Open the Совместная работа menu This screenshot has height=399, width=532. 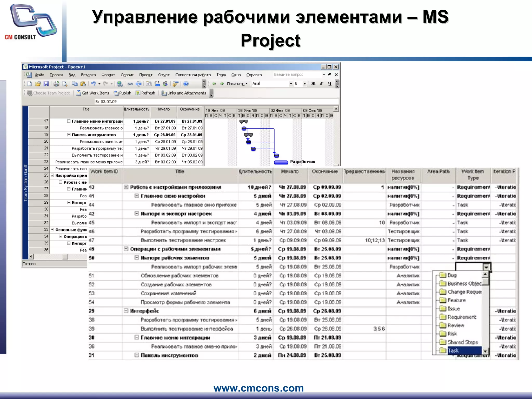pyautogui.click(x=193, y=75)
